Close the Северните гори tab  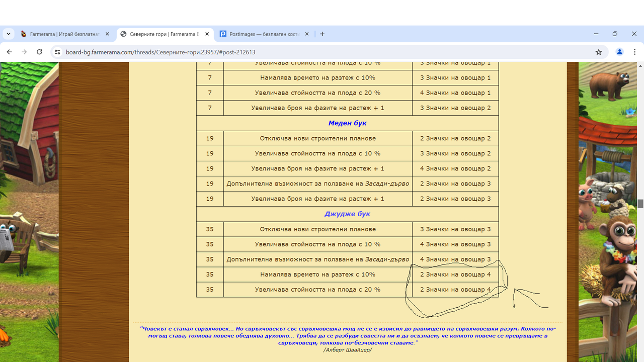(207, 34)
